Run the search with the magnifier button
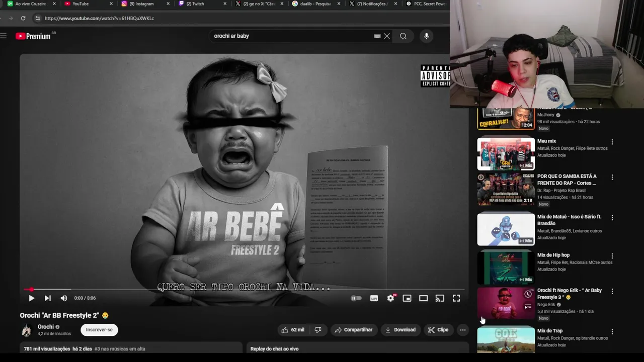The image size is (644, 362). (403, 36)
